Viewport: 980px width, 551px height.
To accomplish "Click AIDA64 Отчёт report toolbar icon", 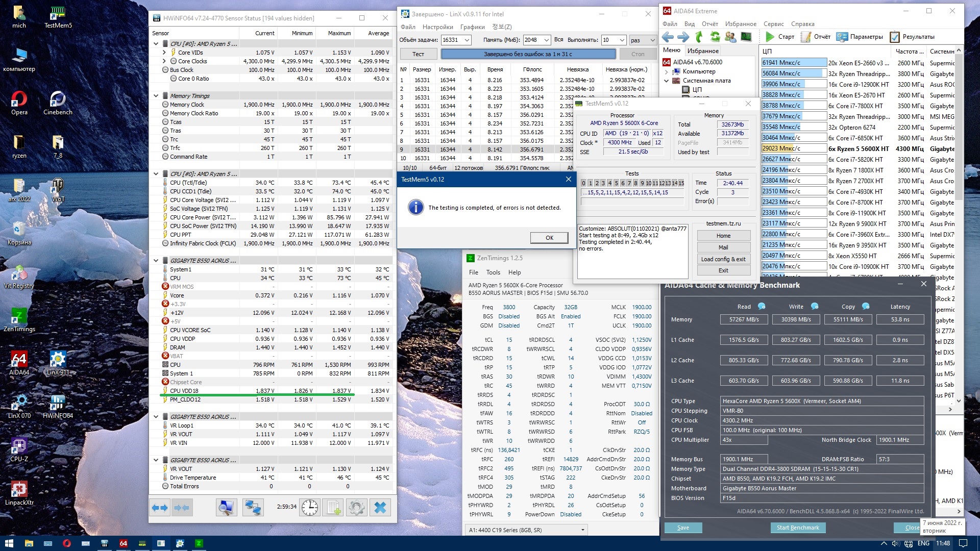I will pos(806,37).
